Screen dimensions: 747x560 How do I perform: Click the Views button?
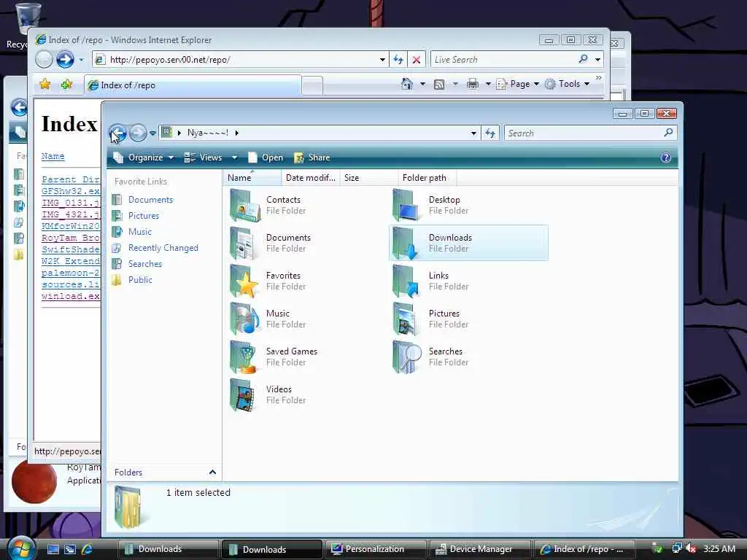[x=204, y=157]
